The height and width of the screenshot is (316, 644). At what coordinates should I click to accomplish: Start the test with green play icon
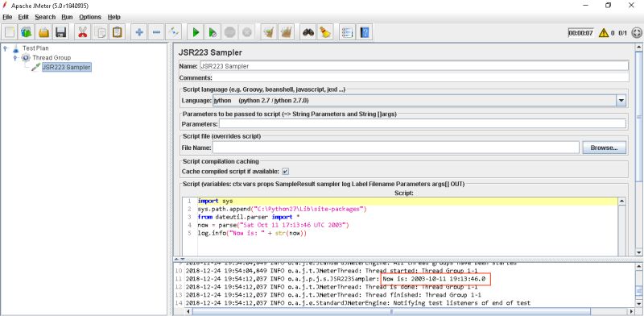(x=196, y=32)
